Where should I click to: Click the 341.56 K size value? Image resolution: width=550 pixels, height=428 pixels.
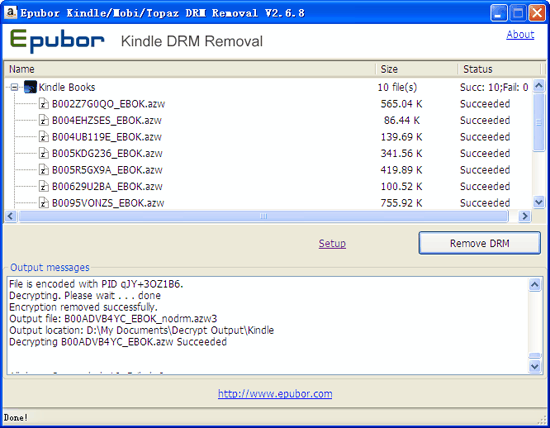(401, 153)
